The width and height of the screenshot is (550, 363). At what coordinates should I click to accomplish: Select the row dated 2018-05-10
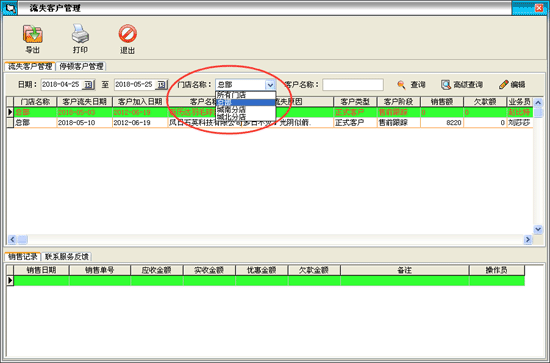tap(270, 122)
